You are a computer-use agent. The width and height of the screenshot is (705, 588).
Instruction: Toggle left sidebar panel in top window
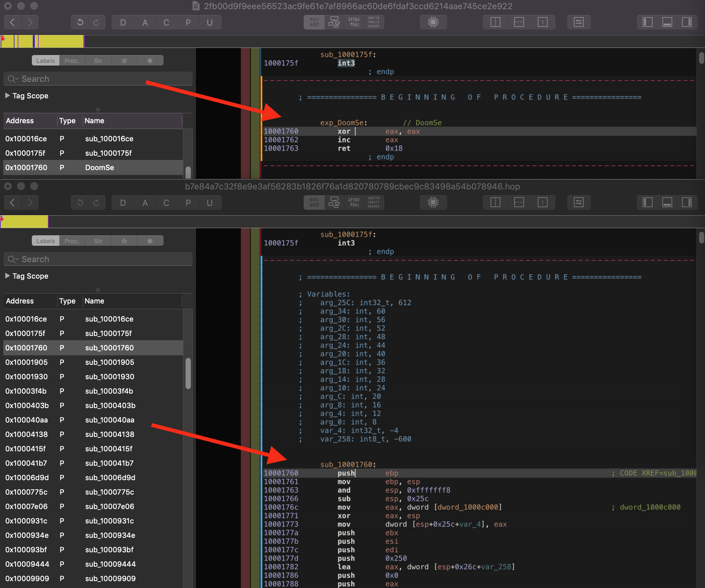pos(647,22)
